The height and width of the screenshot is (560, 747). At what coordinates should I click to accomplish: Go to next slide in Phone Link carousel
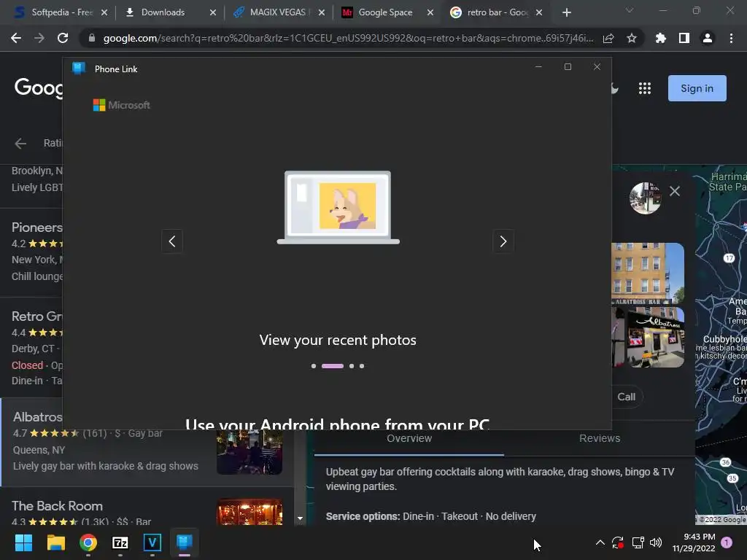[x=503, y=241]
